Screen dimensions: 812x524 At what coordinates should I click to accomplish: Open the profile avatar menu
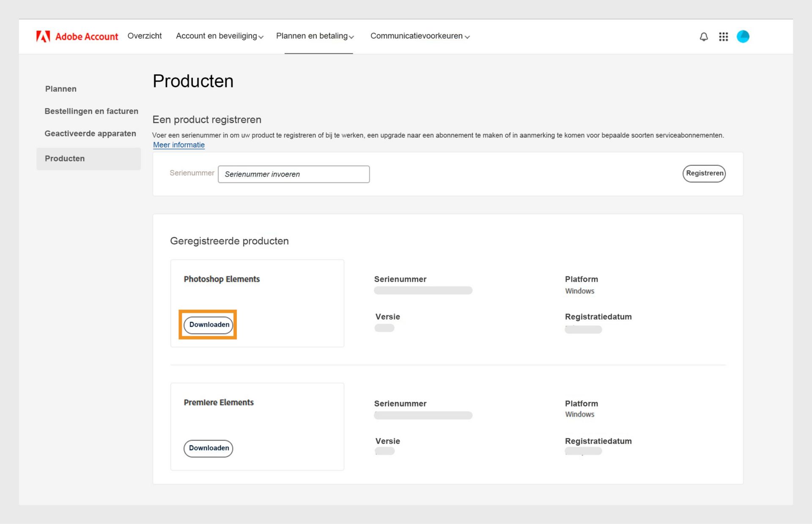pos(743,36)
